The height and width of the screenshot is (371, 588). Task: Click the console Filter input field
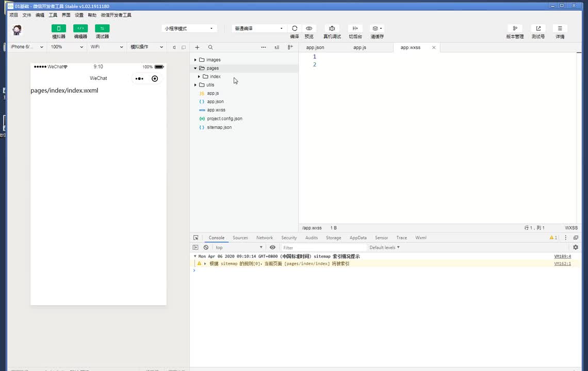[x=323, y=248]
